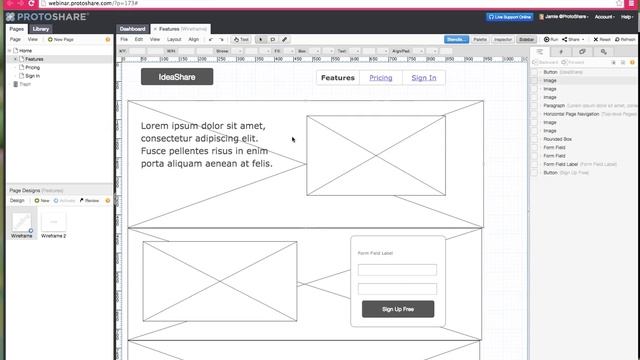Toggle checkbox for Form Field Label row
Screen dimensions: 640x360
534,164
